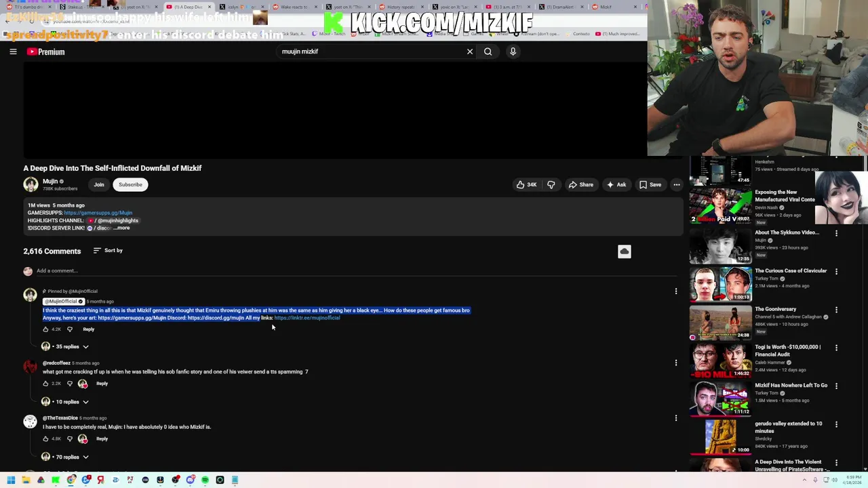Open more actions menu beside Save
The image size is (868, 488).
pyautogui.click(x=676, y=184)
